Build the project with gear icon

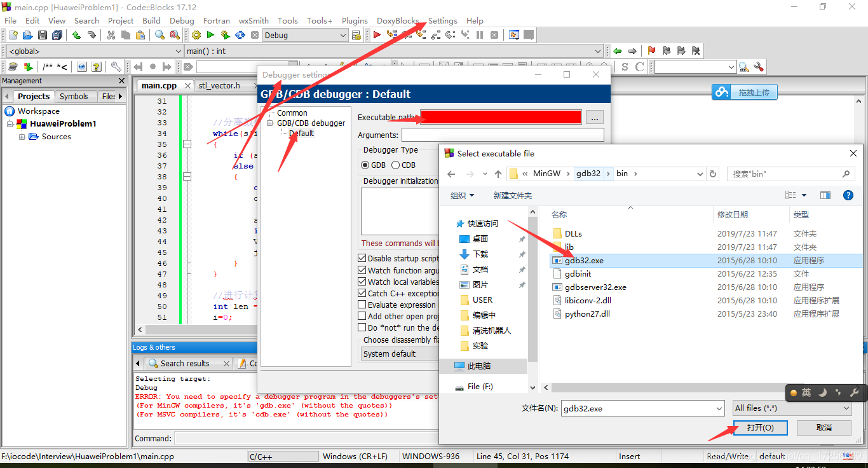(x=196, y=35)
